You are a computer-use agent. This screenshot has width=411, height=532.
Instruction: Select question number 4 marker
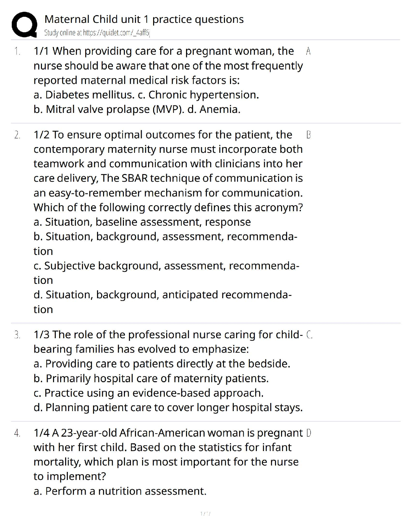pos(17,433)
